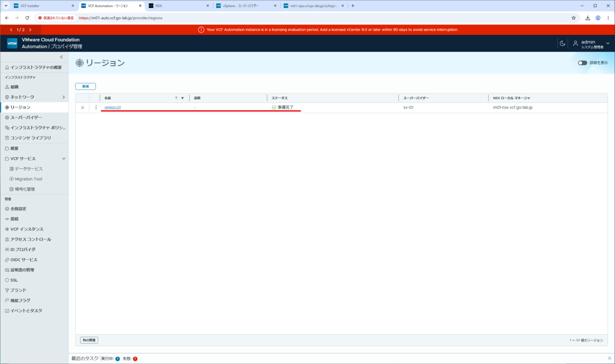The width and height of the screenshot is (615, 364).
Task: Switch to NSX browser tab
Action: pos(179,6)
